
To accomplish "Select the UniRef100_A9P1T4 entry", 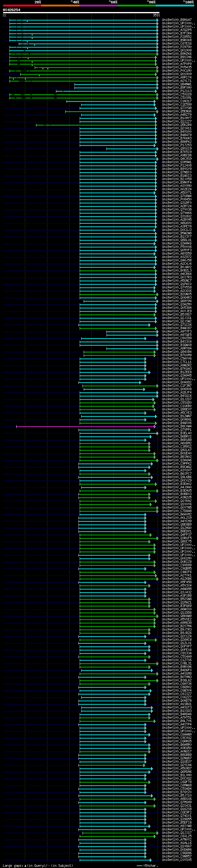I will pyautogui.click(x=177, y=78).
